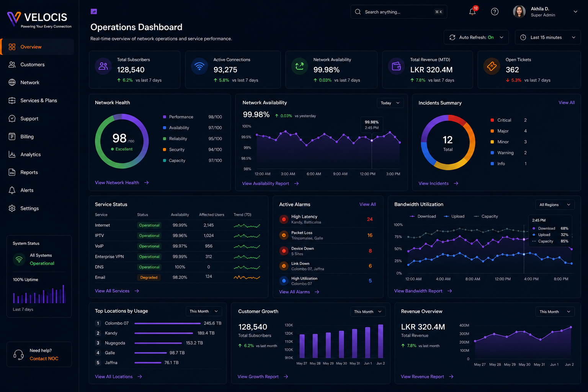Toggle the Capacity series in bandwidth legend
The image size is (588, 392).
[486, 216]
